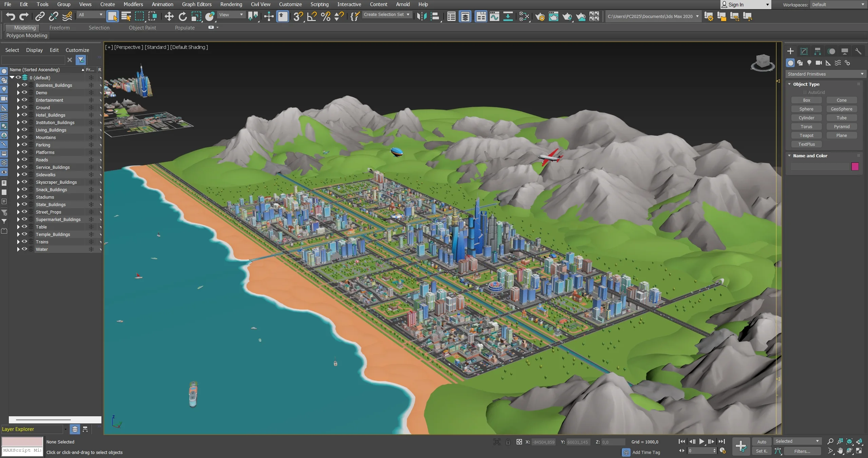Expand the Roads layer tree
The width and height of the screenshot is (868, 458).
18,160
